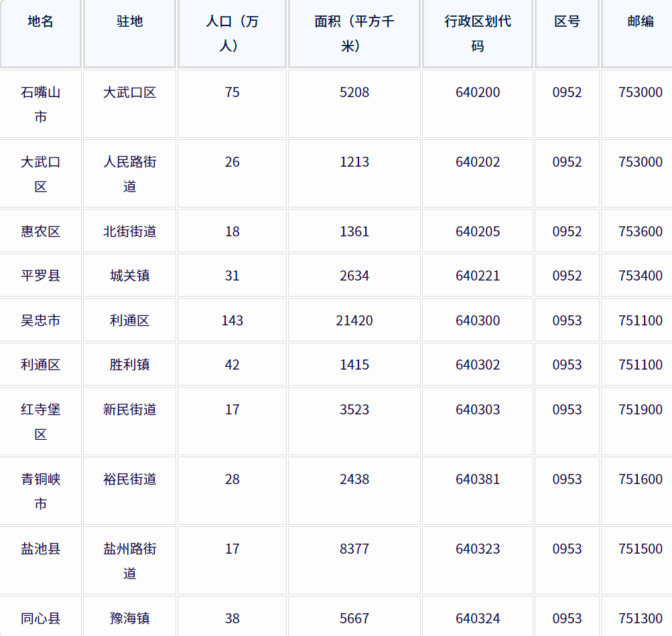Click the 行政区划代码 column header

(x=478, y=33)
